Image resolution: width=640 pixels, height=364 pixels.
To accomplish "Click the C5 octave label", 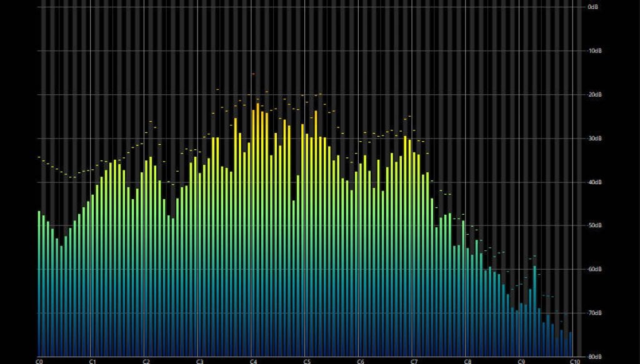I will (x=309, y=360).
